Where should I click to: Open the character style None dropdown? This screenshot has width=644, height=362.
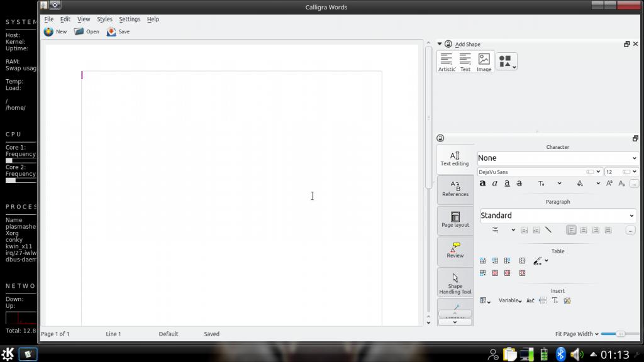click(x=557, y=158)
